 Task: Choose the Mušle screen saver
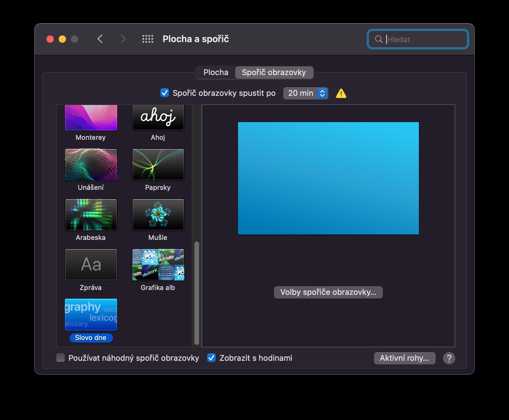158,215
